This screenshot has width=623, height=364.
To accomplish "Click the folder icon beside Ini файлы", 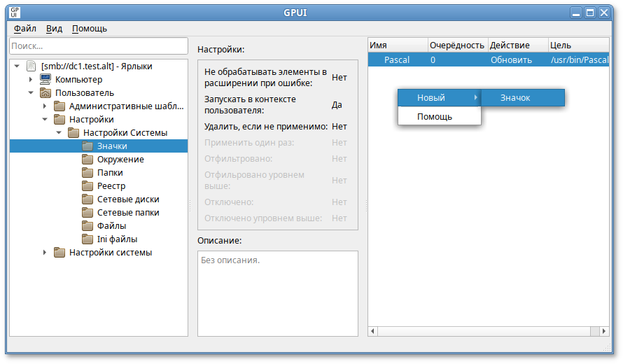I will (87, 239).
